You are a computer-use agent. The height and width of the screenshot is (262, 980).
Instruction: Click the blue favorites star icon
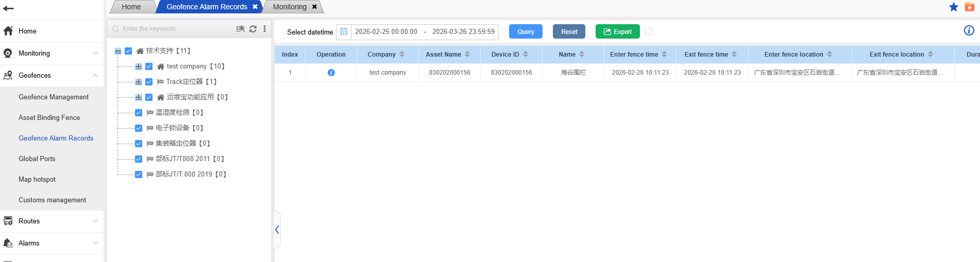(x=954, y=7)
